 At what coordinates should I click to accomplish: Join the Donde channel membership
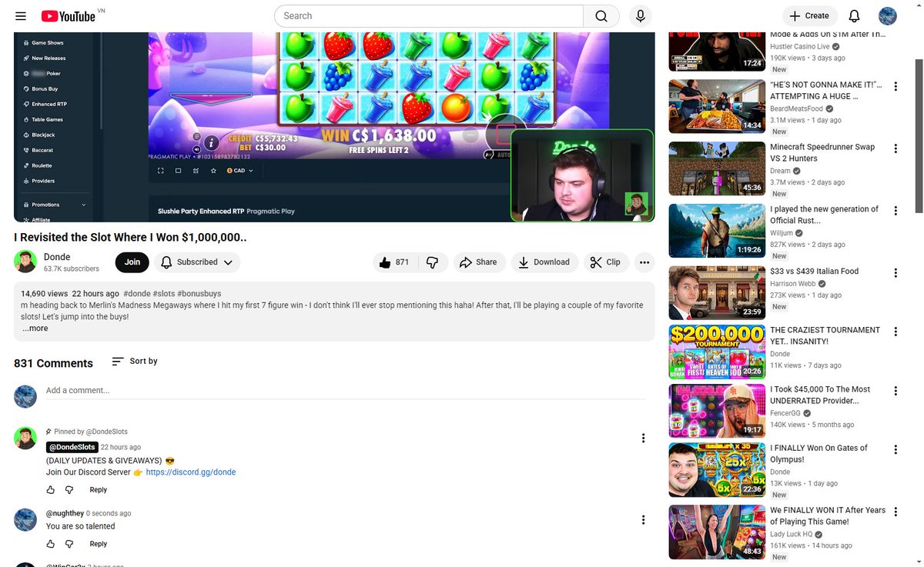[132, 262]
